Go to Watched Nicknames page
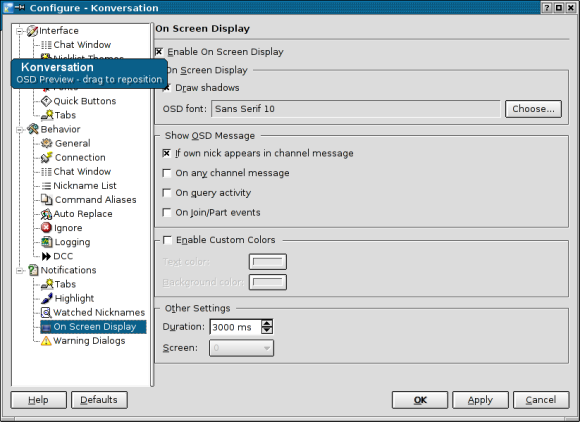 click(x=99, y=313)
